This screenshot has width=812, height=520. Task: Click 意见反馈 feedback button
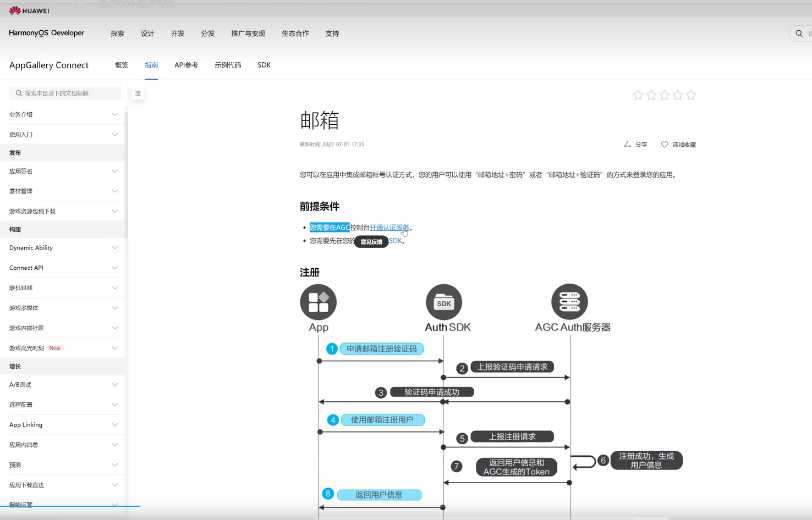[371, 242]
